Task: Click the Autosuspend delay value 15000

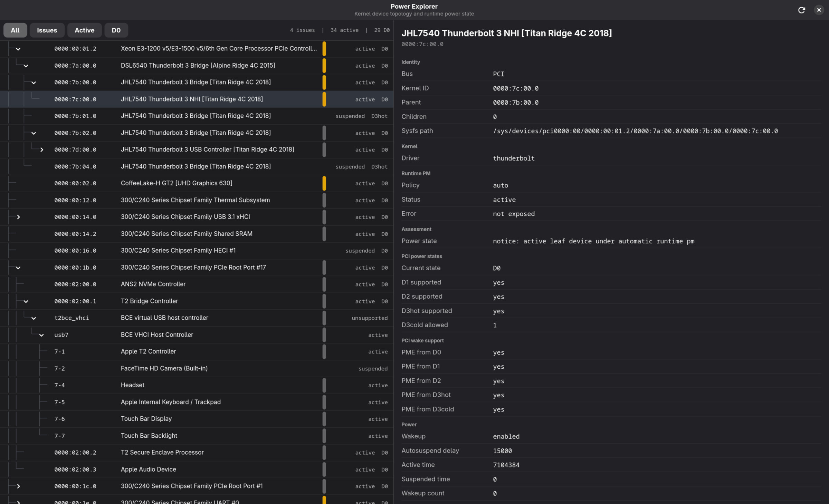Action: tap(502, 451)
